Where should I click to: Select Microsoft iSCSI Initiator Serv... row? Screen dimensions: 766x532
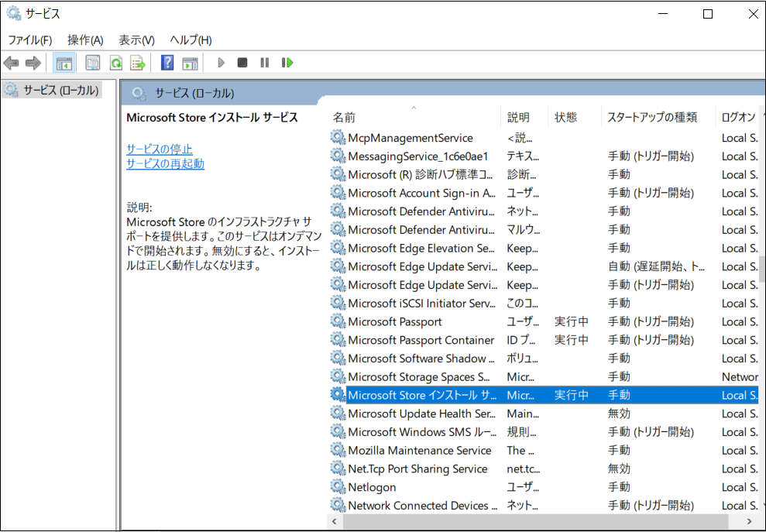pyautogui.click(x=544, y=304)
